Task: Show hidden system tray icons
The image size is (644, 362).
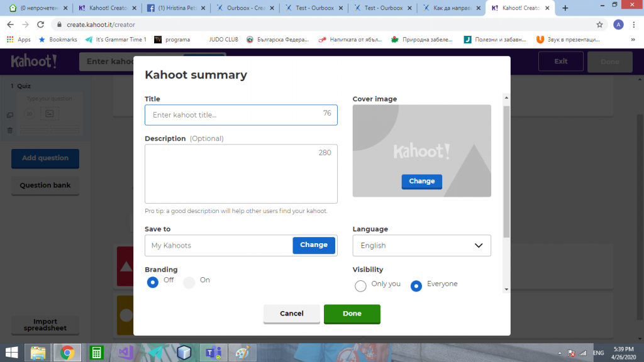Action: point(559,353)
